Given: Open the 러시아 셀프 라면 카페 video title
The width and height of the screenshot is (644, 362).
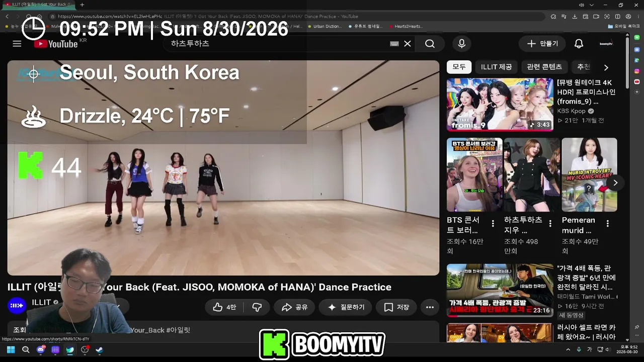Looking at the screenshot, I should (x=586, y=332).
